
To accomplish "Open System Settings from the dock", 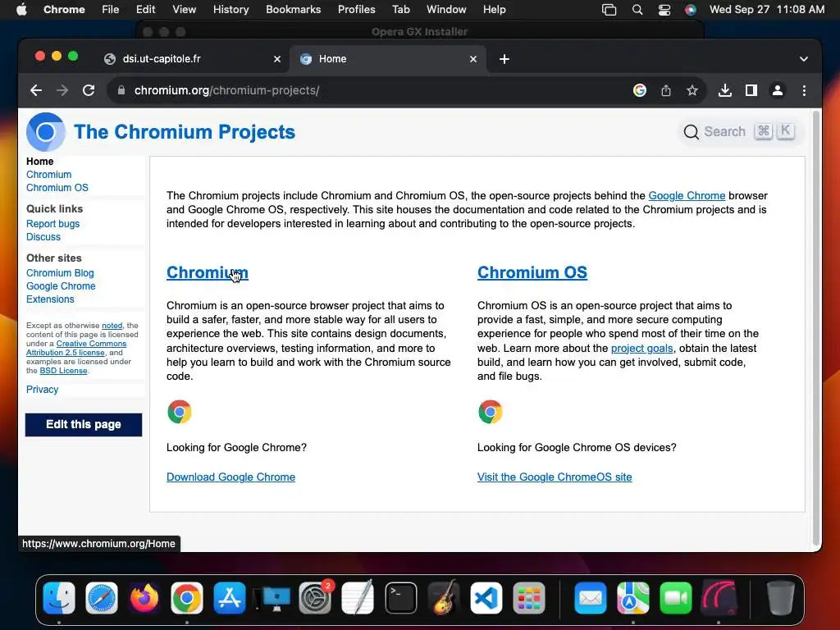I will click(x=315, y=598).
